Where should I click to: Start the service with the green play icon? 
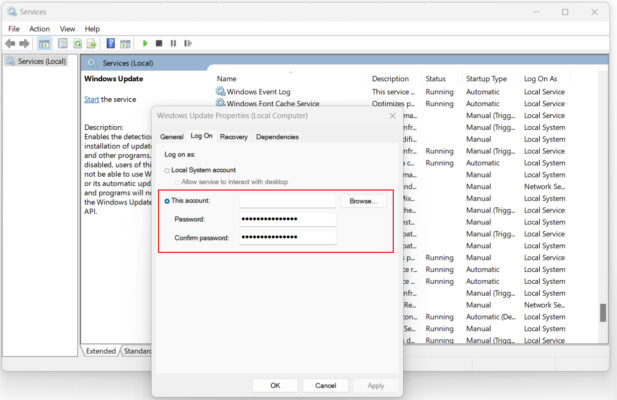pos(145,43)
